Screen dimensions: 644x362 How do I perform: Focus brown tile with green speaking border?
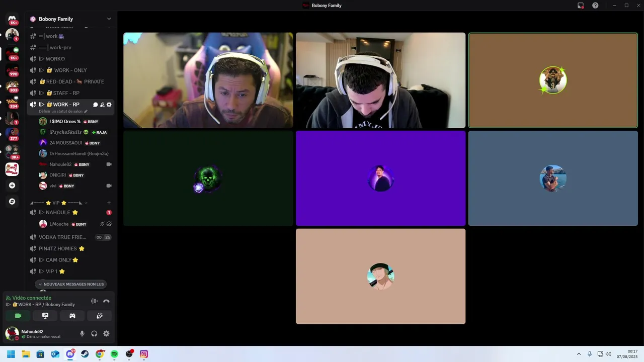coord(553,80)
